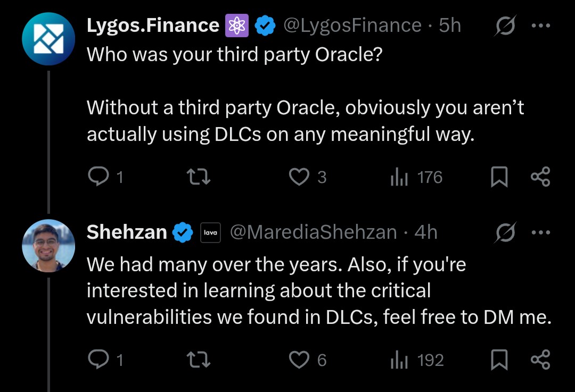Screen dimensions: 575x392
Task: Reply to the Lygos.Finance tweet
Action: pyautogui.click(x=97, y=177)
